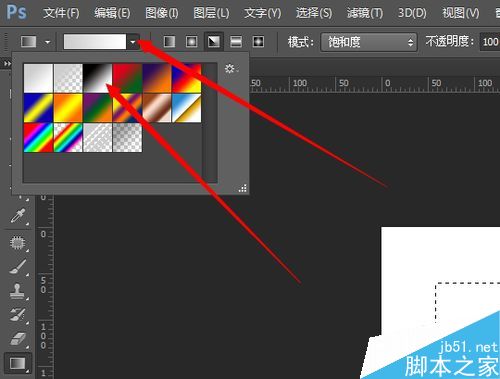The width and height of the screenshot is (500, 379).
Task: Open gradient picker gear menu
Action: point(231,69)
